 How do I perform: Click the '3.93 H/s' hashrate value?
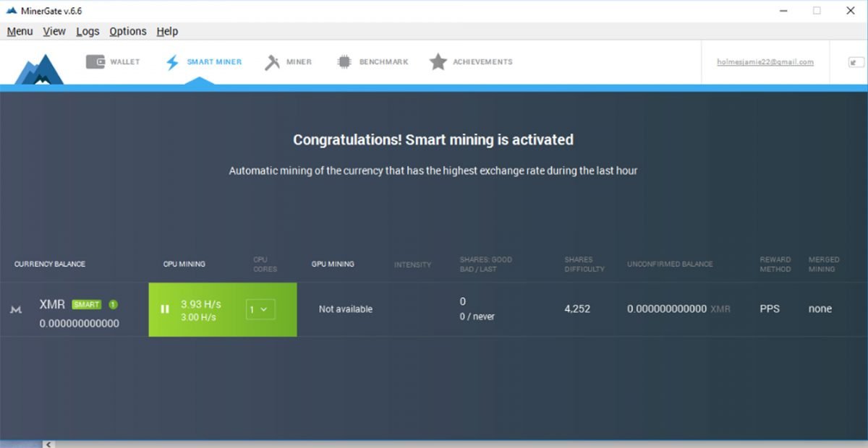coord(201,304)
